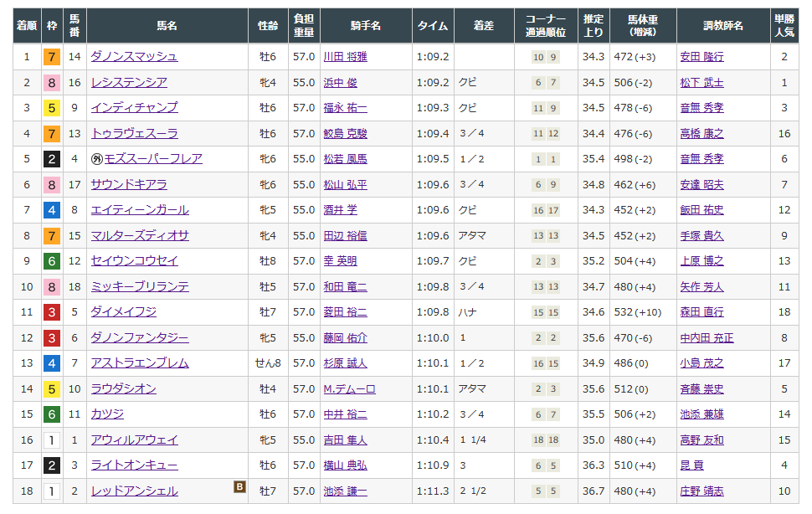Image resolution: width=812 pixels, height=514 pixels.
Task: Open trainer link 安達 昭夫
Action: (x=702, y=185)
